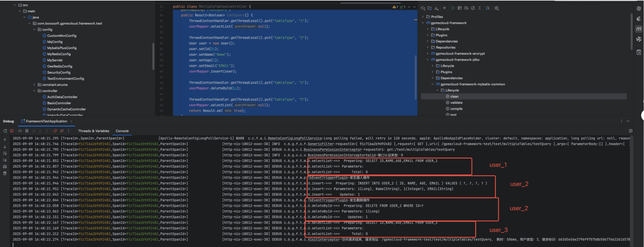Open the Execute Maven Goal icon
Image resolution: width=644 pixels, height=247 pixels.
point(460,8)
